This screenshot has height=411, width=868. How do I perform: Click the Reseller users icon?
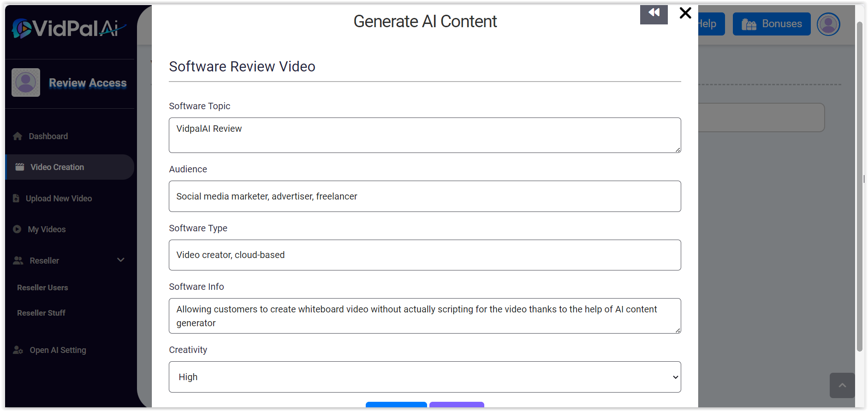click(18, 260)
